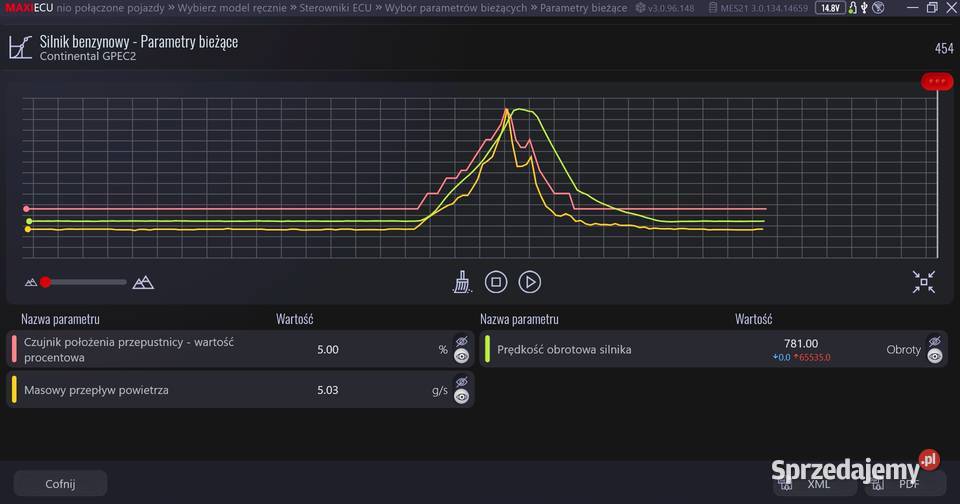
Task: Click the collapse graph arrows icon
Action: tap(923, 282)
